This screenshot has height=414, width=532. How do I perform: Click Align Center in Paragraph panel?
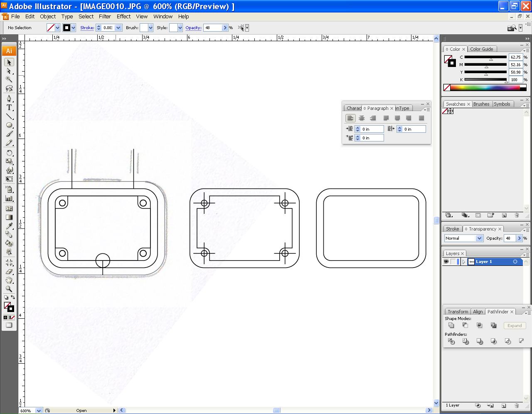click(362, 118)
